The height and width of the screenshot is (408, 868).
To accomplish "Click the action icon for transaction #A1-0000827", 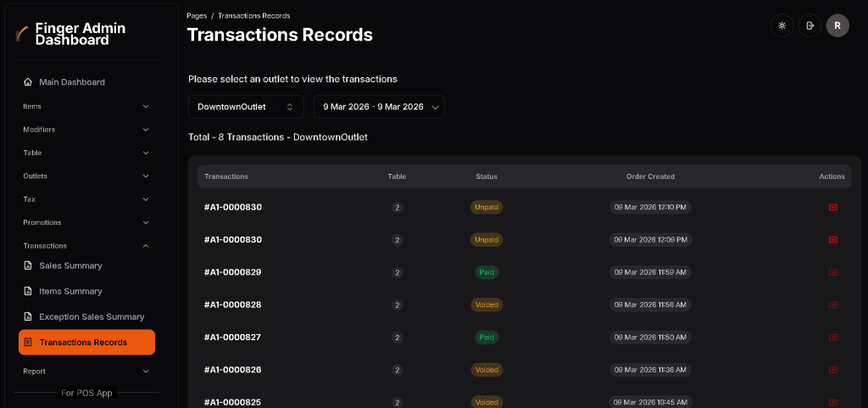I will point(832,338).
